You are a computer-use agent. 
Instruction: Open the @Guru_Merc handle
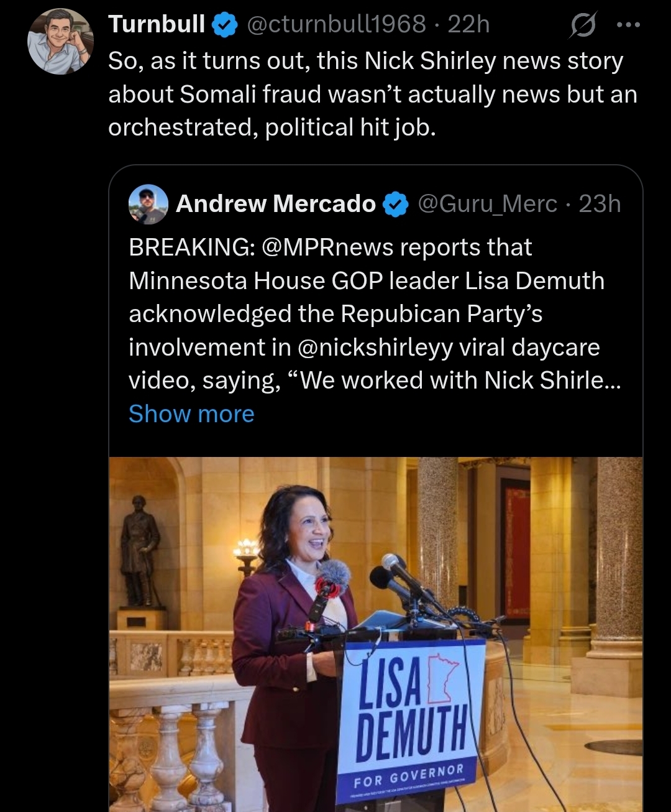488,204
